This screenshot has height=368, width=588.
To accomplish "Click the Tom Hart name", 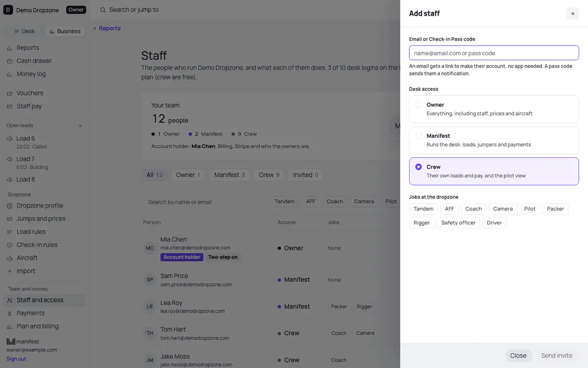I will (173, 330).
